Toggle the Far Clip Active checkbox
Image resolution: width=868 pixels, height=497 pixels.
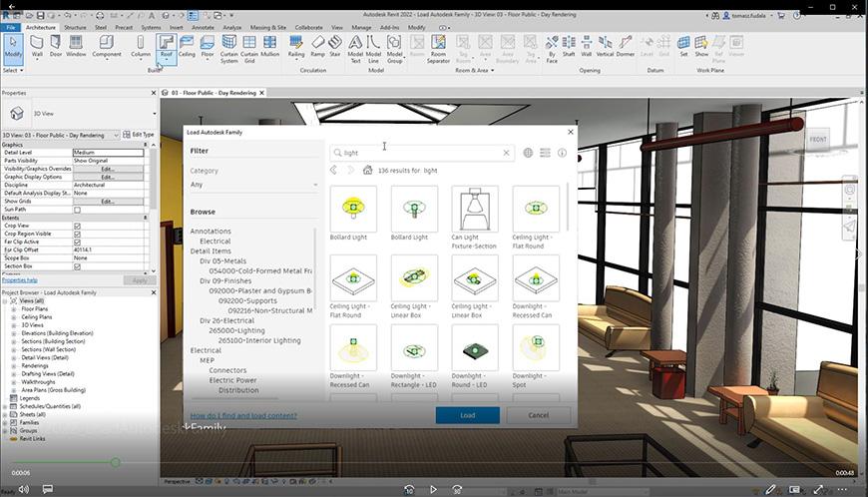point(77,242)
